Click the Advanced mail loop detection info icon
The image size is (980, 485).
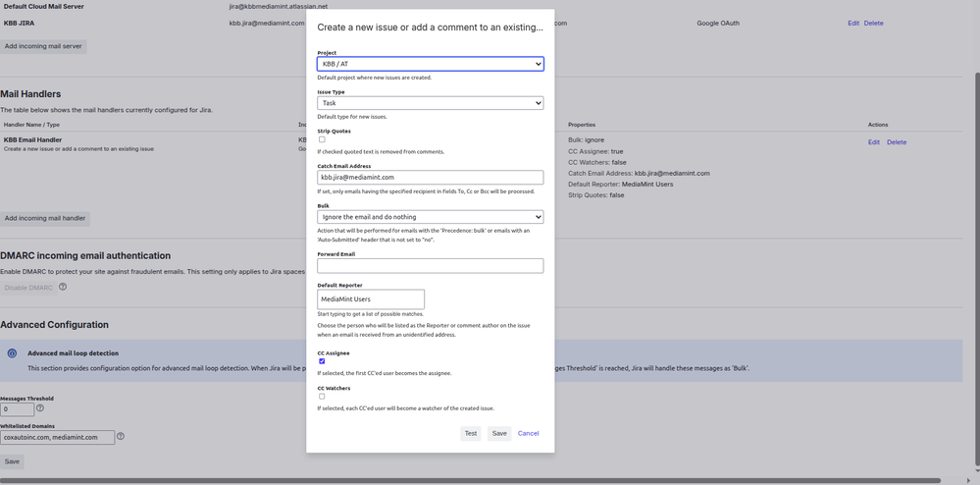(x=12, y=353)
